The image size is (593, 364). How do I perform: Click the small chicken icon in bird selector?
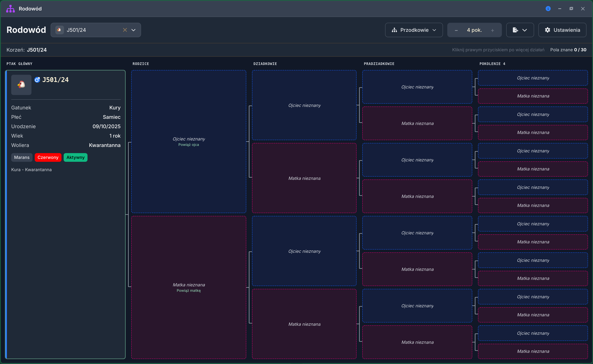pos(59,30)
